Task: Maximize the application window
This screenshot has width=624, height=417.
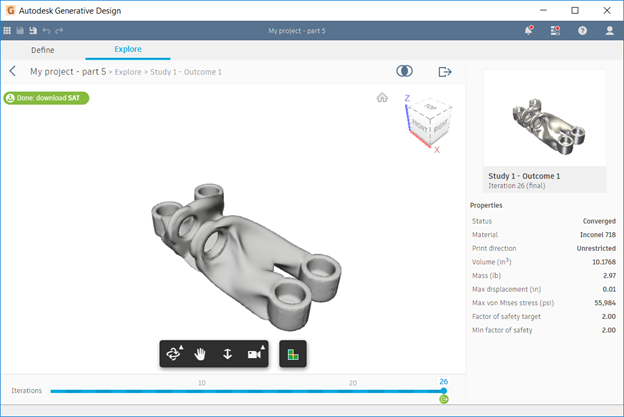Action: [x=575, y=10]
